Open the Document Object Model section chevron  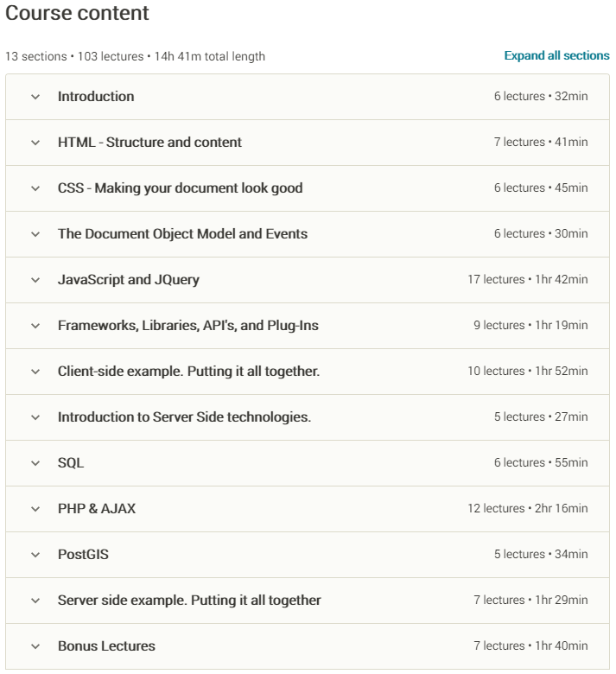(35, 234)
